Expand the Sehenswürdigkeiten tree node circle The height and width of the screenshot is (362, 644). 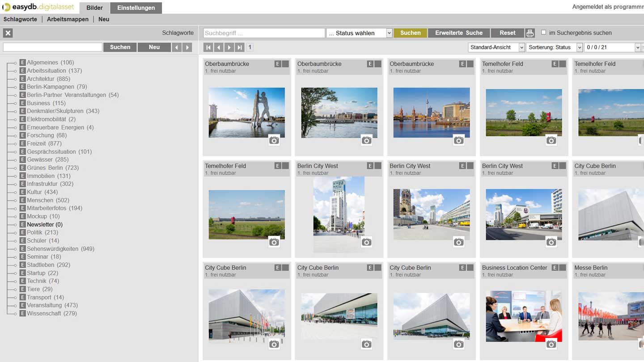pyautogui.click(x=15, y=249)
